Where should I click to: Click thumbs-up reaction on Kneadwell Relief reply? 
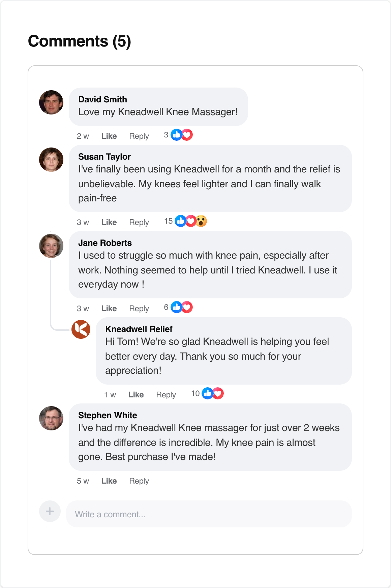pos(208,393)
